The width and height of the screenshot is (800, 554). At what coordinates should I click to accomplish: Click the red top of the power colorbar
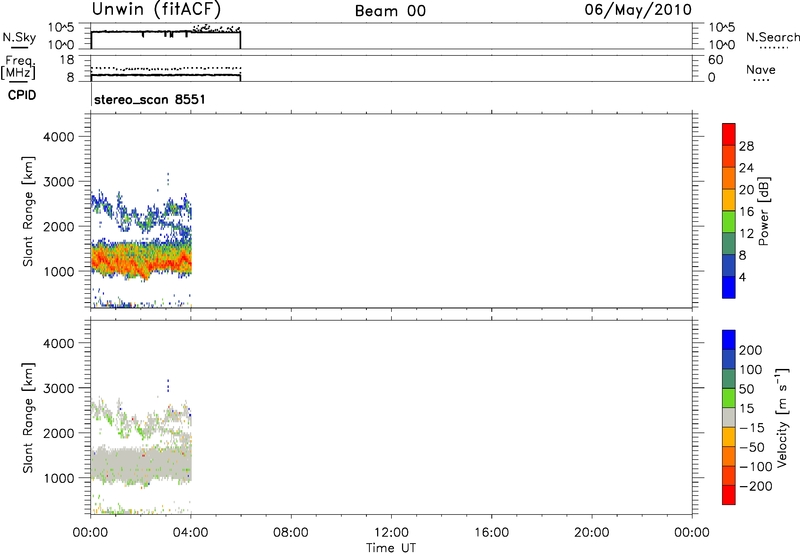pyautogui.click(x=729, y=134)
